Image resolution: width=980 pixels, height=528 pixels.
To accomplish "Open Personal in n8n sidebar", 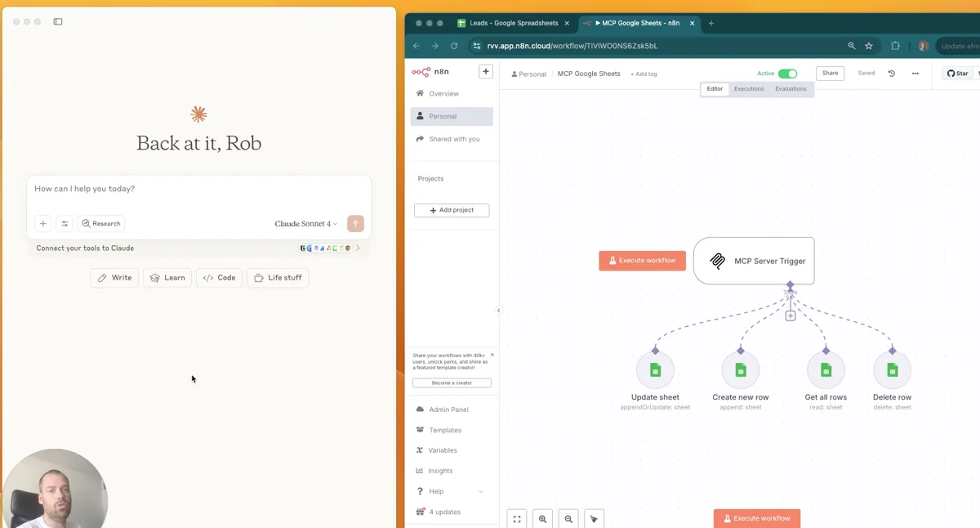I will tap(452, 116).
